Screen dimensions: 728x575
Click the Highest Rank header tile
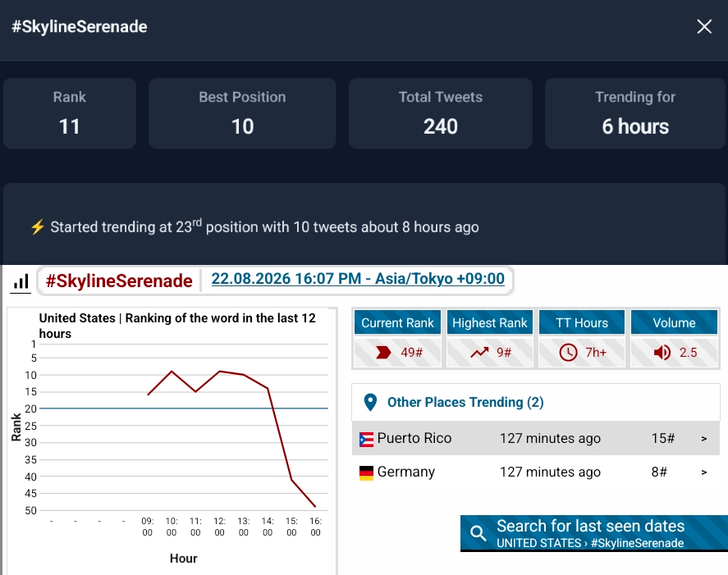(490, 322)
